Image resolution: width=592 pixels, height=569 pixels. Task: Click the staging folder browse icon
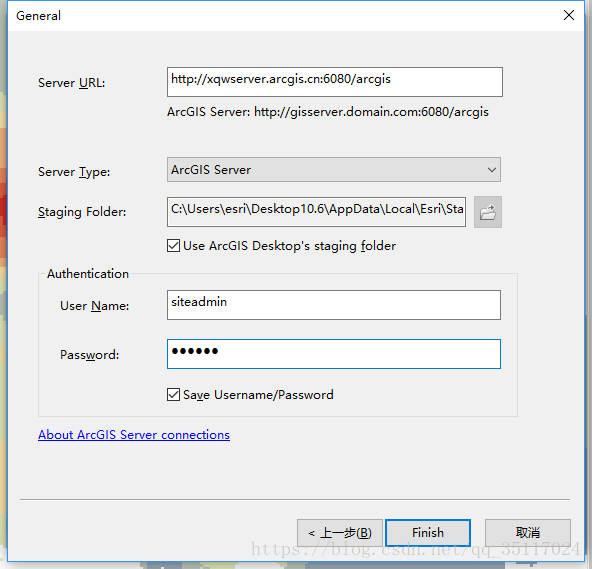coord(487,212)
